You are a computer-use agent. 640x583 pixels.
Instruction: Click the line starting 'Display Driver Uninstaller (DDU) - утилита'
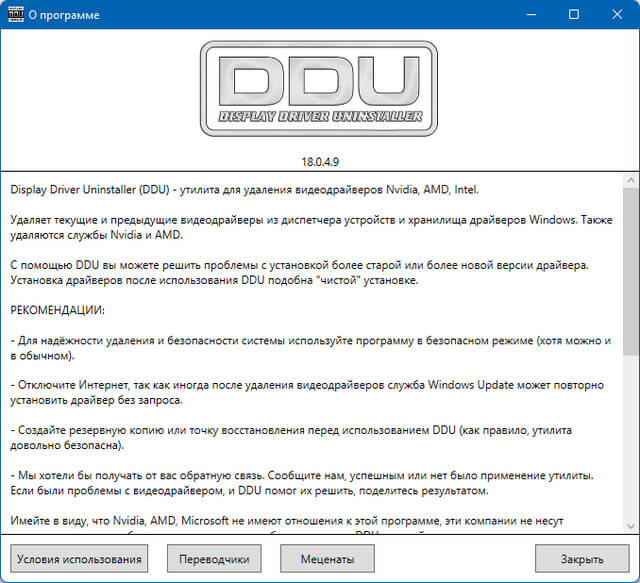(x=244, y=190)
